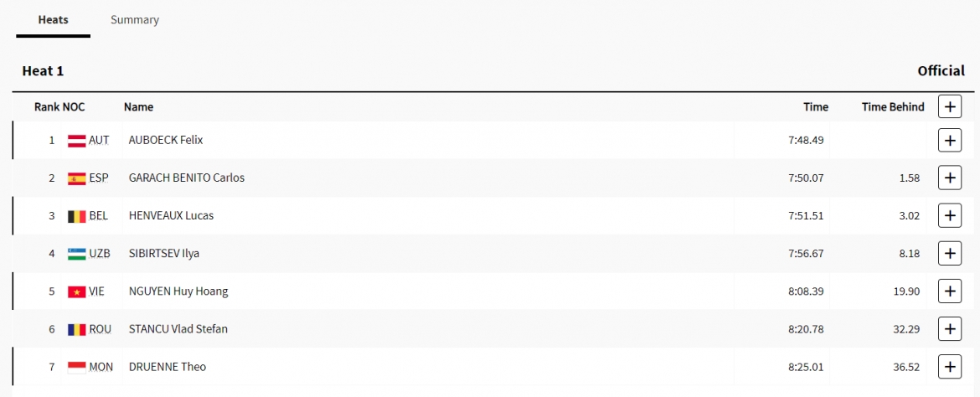
Task: Click the Spain flag icon
Action: [77, 178]
